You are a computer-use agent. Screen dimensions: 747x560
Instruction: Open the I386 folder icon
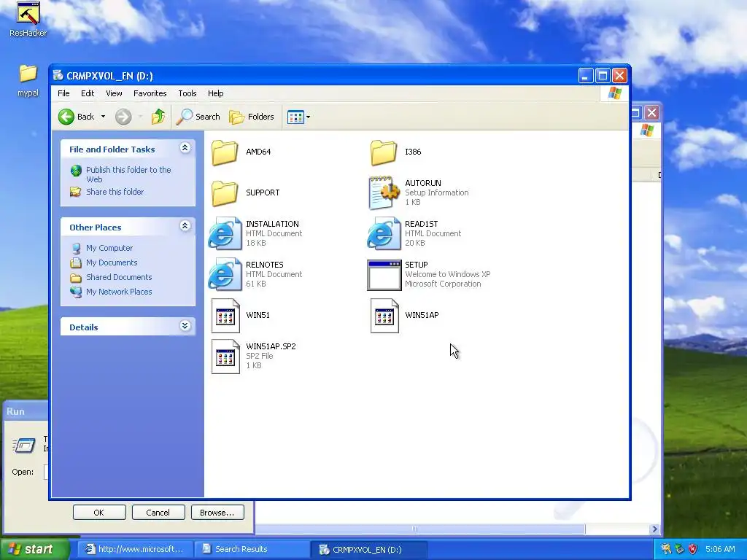point(384,152)
